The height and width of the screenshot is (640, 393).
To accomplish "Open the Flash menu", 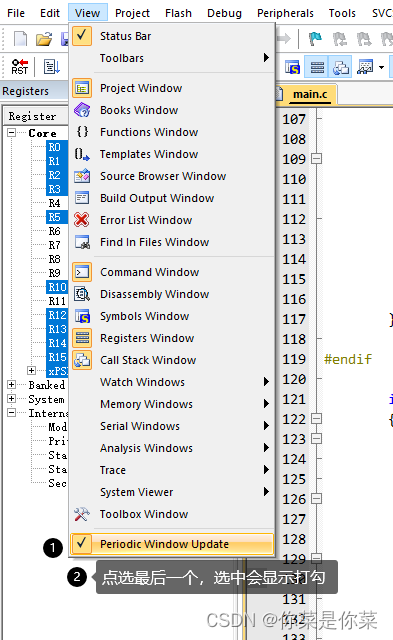I will 178,13.
